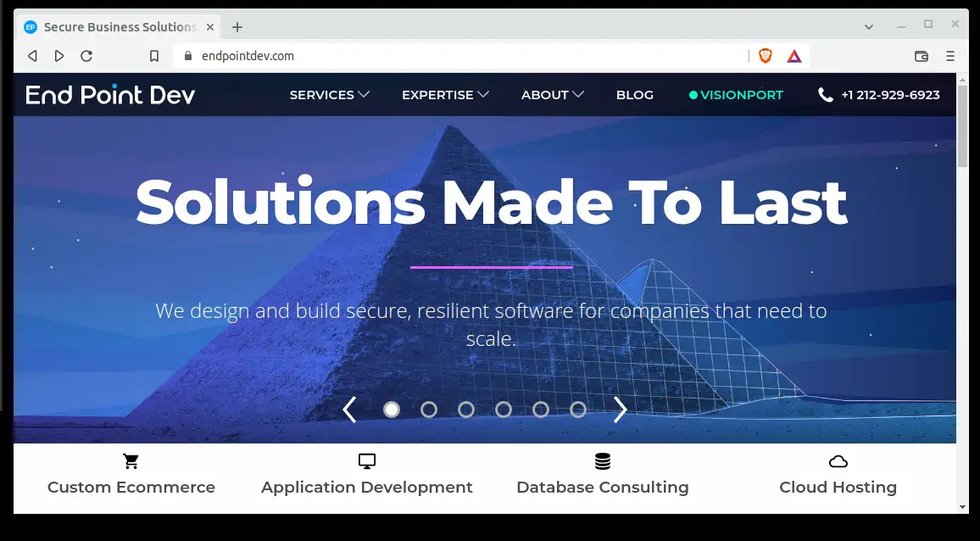Screen dimensions: 980x541
Task: Click the Solutions Made To Last headline
Action: (491, 203)
